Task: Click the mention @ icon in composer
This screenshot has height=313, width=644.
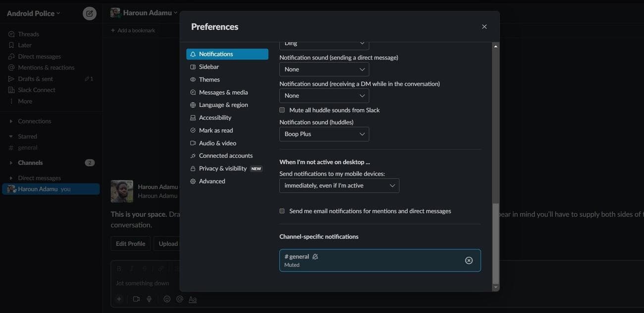Action: coord(180,299)
